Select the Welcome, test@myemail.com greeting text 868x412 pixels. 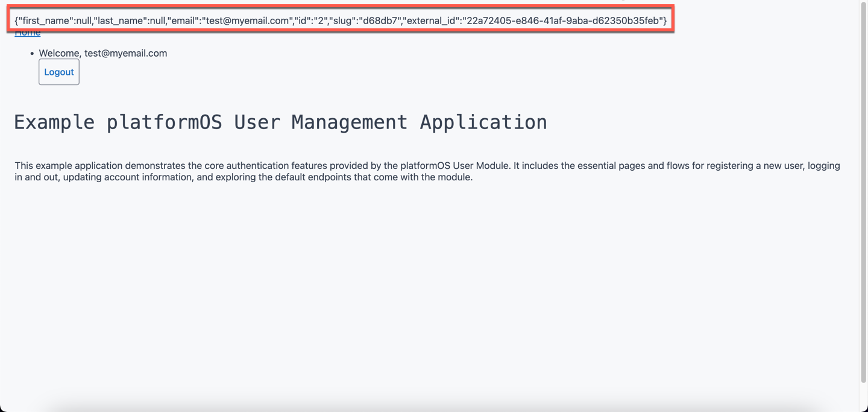[x=102, y=53]
